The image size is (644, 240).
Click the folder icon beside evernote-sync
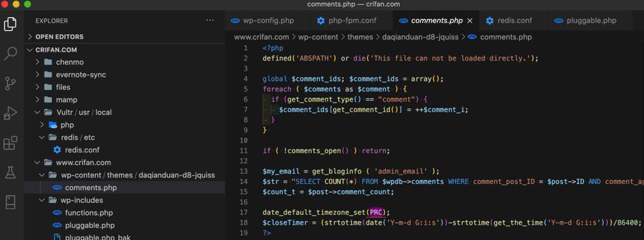(x=48, y=74)
